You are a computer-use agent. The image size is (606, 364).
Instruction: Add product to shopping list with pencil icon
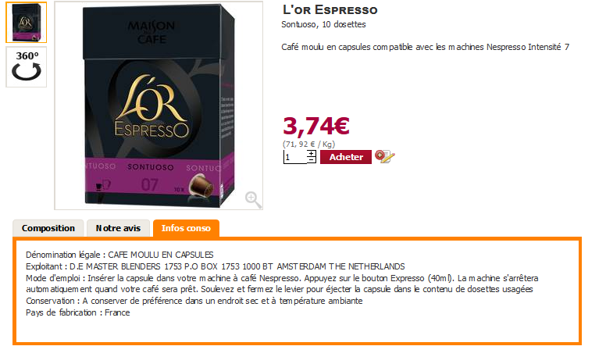click(384, 157)
